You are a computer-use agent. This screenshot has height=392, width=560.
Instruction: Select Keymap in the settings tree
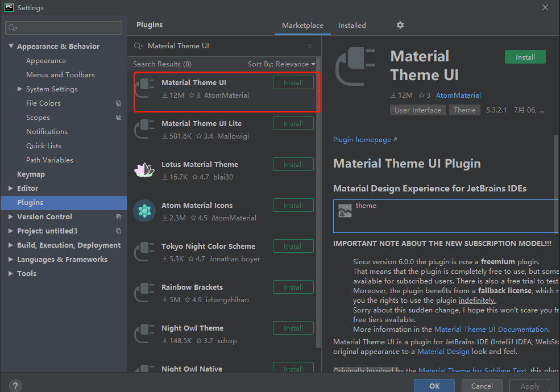tap(31, 174)
